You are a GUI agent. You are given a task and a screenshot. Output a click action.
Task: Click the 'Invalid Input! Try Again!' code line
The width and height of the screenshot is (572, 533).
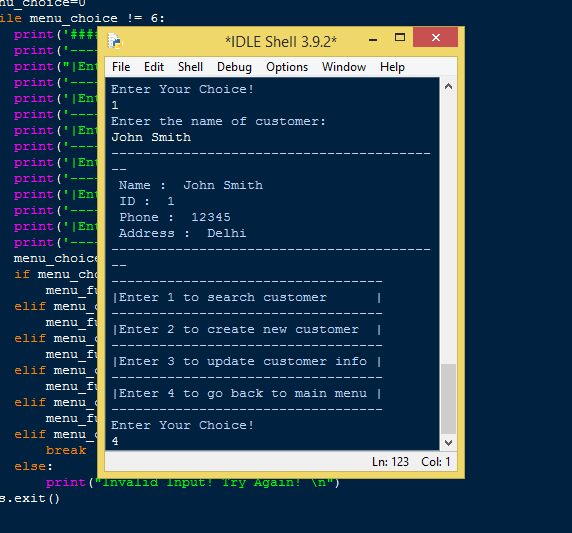[x=193, y=482]
